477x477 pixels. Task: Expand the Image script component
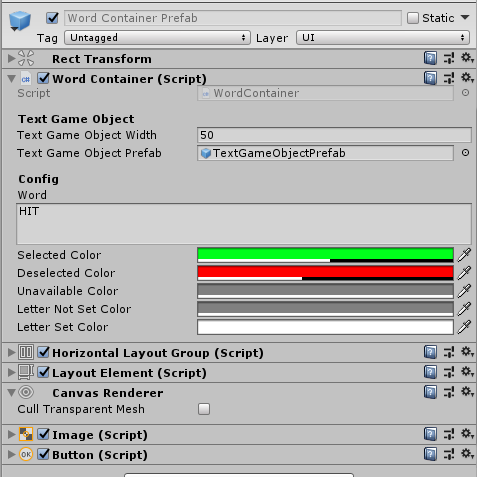coord(11,434)
